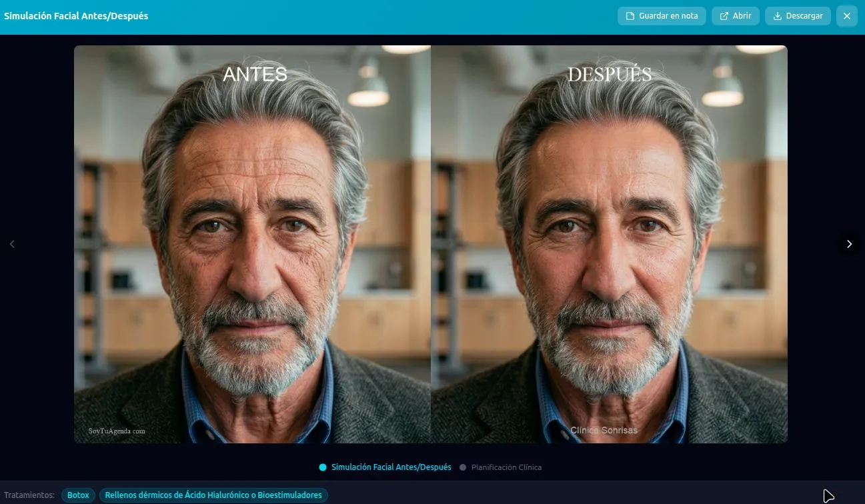The width and height of the screenshot is (865, 504).
Task: Click the Rellenos dérmicos de Ácido Hialurónico tag
Action: coord(213,495)
